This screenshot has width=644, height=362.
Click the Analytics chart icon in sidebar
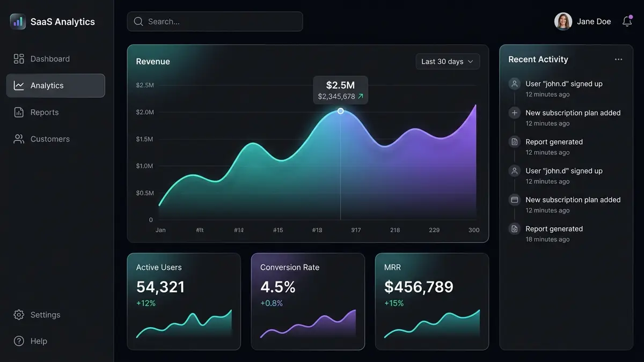click(x=18, y=85)
